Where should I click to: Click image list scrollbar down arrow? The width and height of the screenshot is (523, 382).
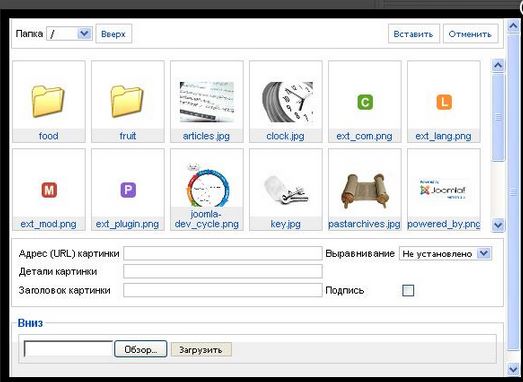click(x=498, y=225)
